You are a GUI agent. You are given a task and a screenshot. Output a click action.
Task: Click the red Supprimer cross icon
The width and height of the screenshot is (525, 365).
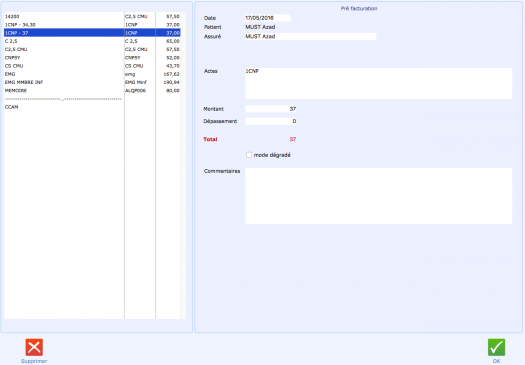click(34, 347)
